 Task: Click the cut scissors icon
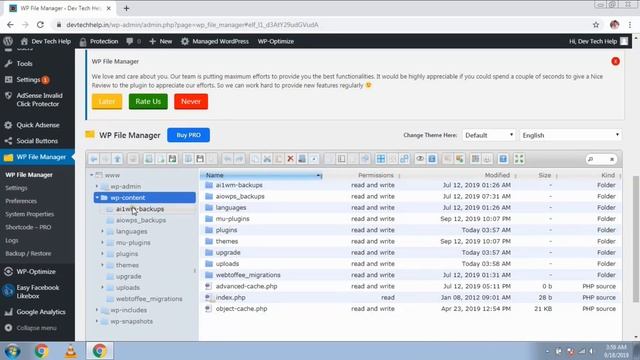(267, 159)
